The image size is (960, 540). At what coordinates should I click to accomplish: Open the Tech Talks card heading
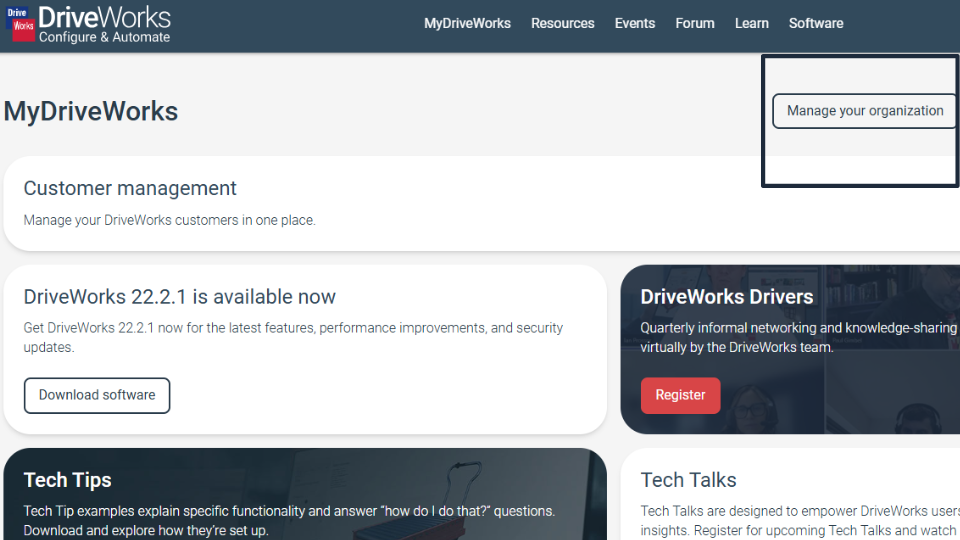[688, 480]
